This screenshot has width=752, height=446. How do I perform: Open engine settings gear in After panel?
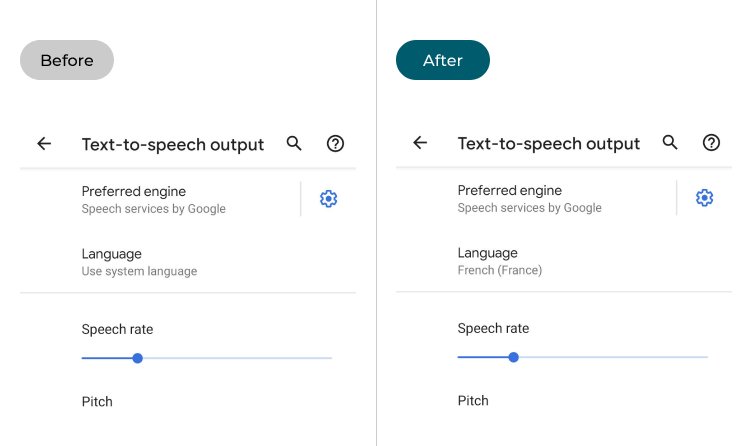704,198
